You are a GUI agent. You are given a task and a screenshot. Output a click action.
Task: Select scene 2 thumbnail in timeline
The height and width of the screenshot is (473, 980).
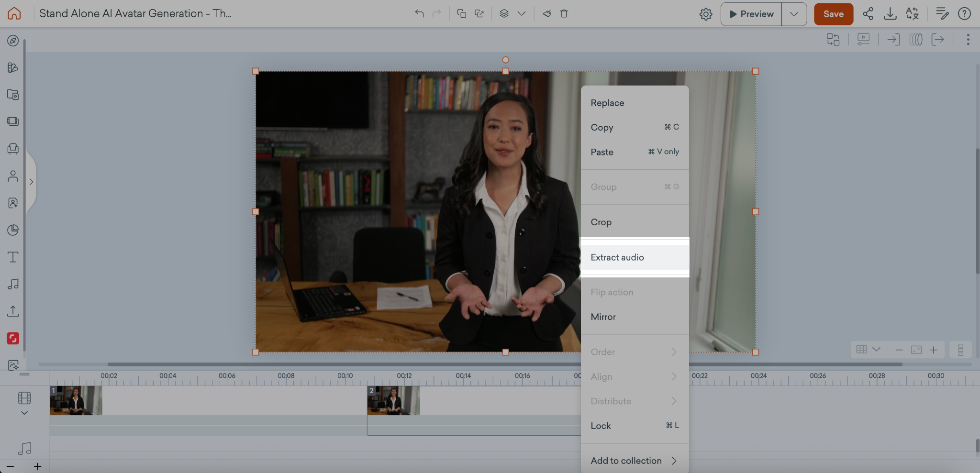393,401
